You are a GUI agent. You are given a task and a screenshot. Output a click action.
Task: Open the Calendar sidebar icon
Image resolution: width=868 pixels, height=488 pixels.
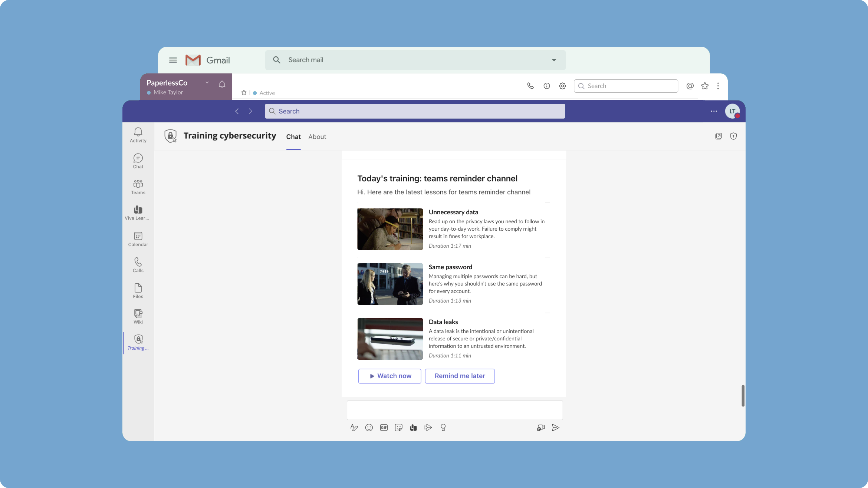pyautogui.click(x=138, y=239)
